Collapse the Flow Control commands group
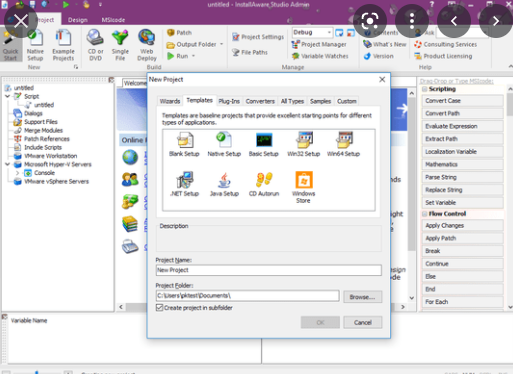This screenshot has width=513, height=374. pos(425,214)
